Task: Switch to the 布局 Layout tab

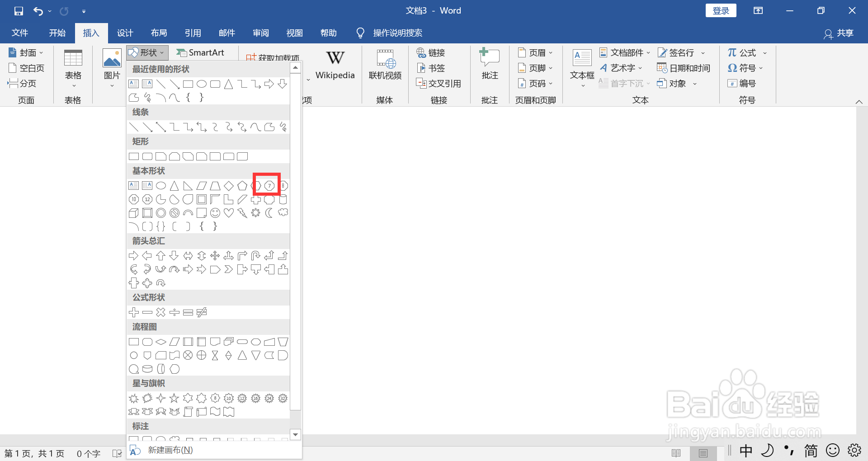Action: click(x=159, y=33)
